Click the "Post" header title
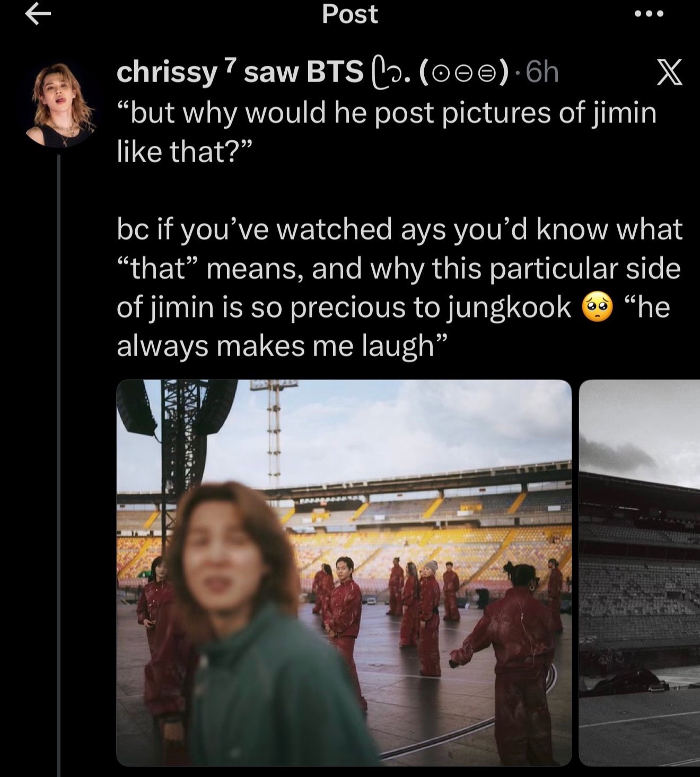Viewport: 700px width, 777px height. pos(350,14)
